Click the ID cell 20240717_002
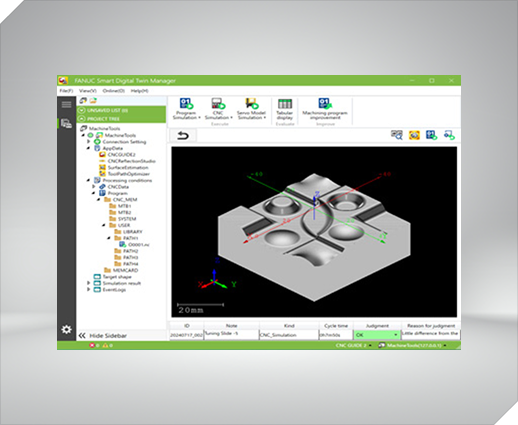The height and width of the screenshot is (425, 518). (x=186, y=335)
